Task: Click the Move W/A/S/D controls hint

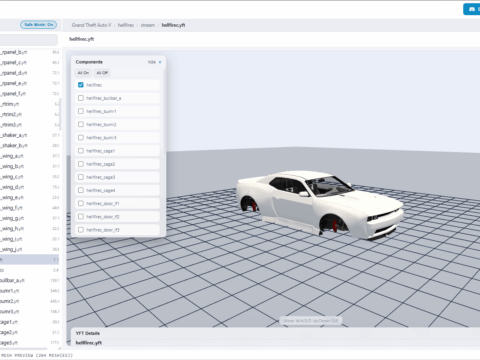Action: (311, 321)
